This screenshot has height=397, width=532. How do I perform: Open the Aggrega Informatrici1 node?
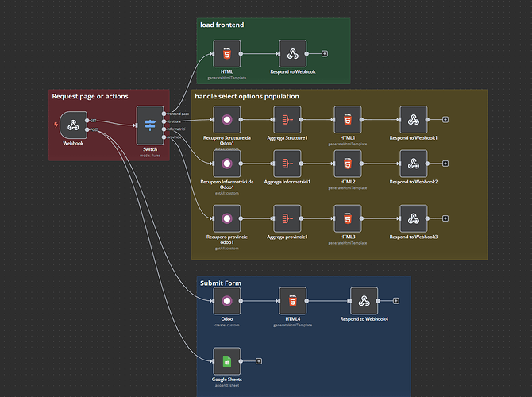[287, 164]
